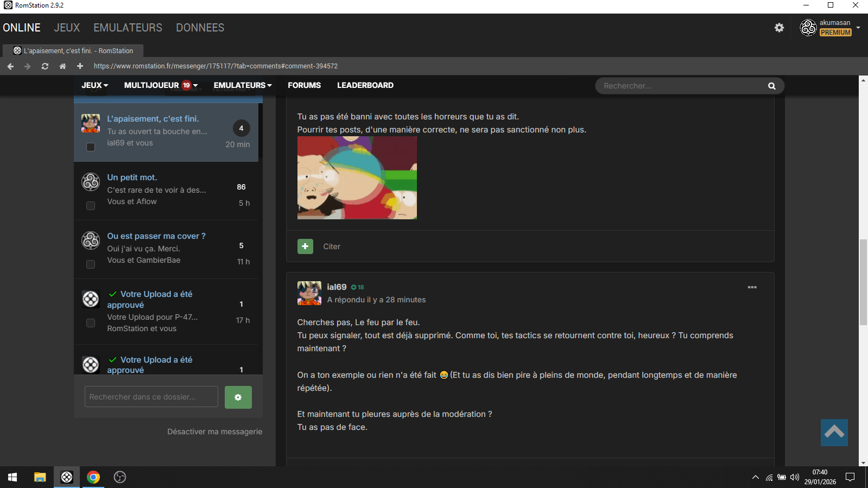Open settings gear in top bar
This screenshot has height=488, width=868.
[779, 28]
